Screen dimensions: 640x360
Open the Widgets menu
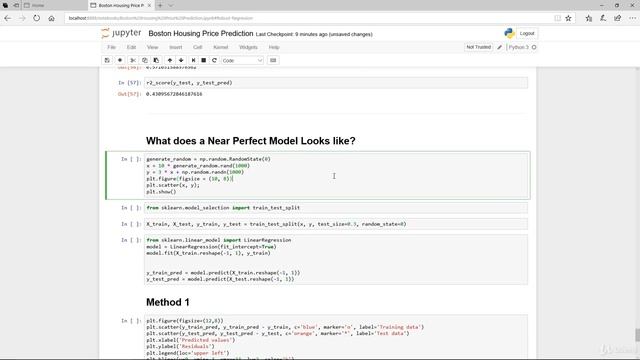(x=248, y=47)
